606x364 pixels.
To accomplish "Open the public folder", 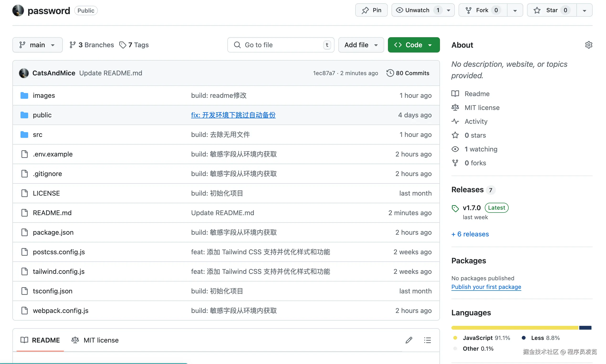I will (42, 115).
